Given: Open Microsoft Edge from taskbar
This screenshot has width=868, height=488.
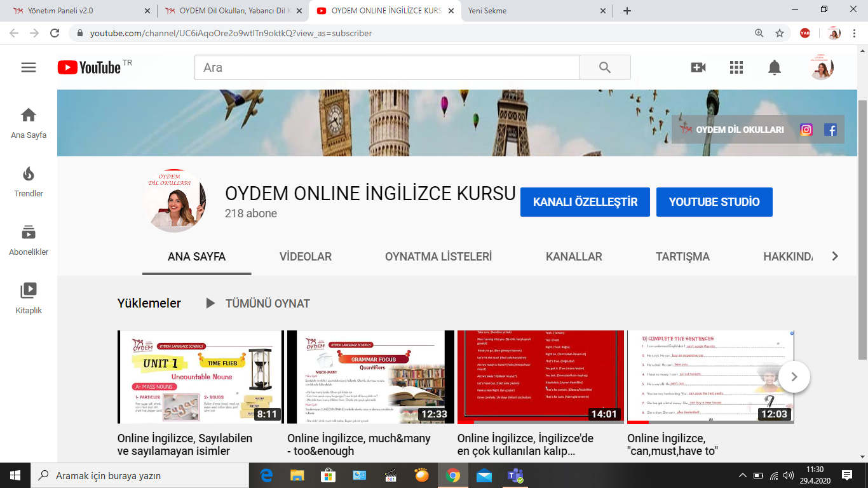Looking at the screenshot, I should click(x=266, y=475).
